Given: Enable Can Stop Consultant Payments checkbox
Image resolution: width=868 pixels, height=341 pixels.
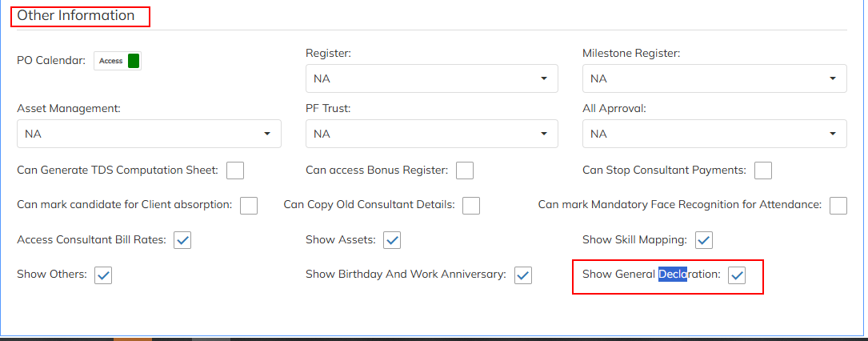Looking at the screenshot, I should tap(763, 170).
